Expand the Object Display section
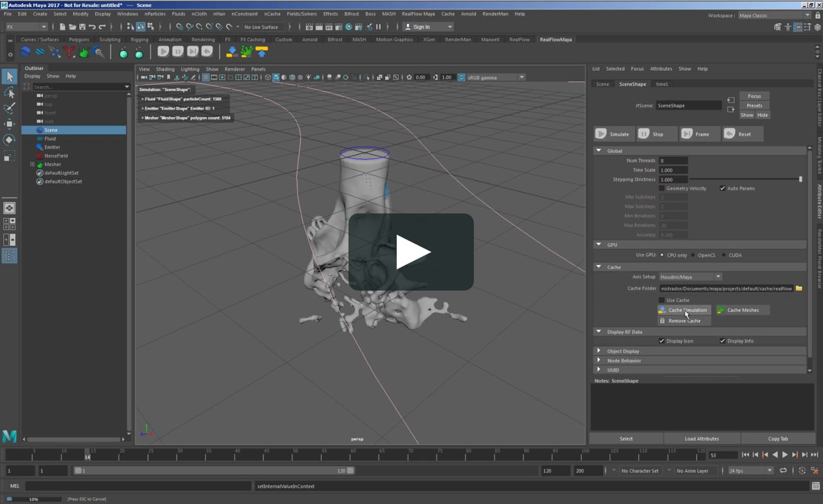Screen dimensions: 823x504 (599, 351)
